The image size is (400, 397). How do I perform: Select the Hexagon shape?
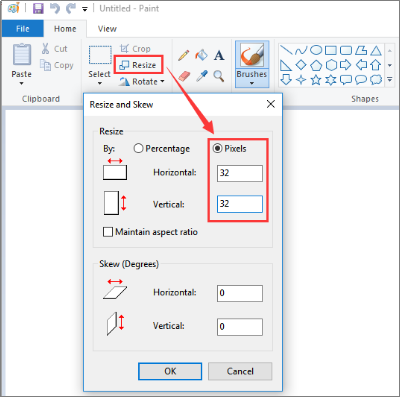(331, 65)
